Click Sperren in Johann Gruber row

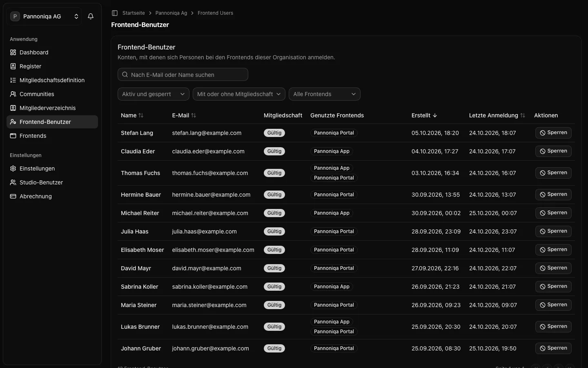[553, 348]
